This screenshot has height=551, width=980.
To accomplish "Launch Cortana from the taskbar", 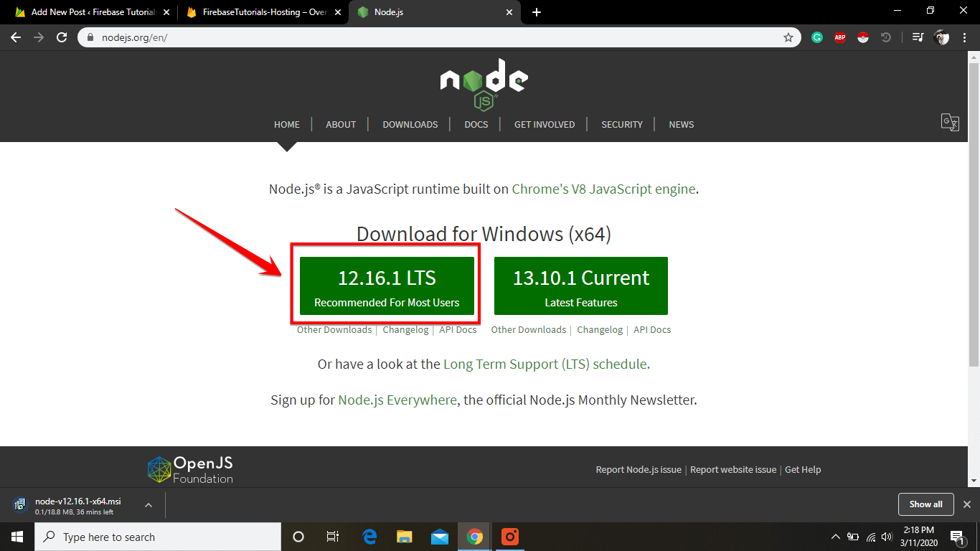I will 298,537.
